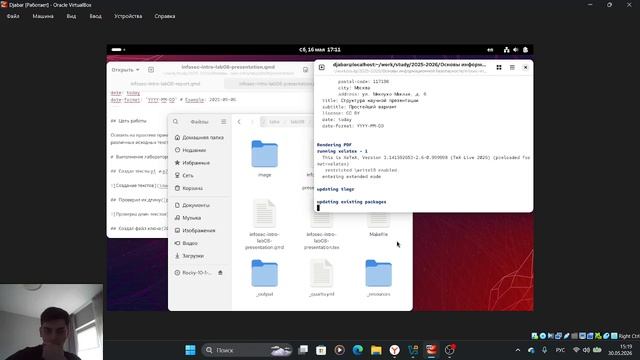The image size is (640, 360).
Task: Open File Explorer in taskbar
Action: pyautogui.click(x=376, y=350)
